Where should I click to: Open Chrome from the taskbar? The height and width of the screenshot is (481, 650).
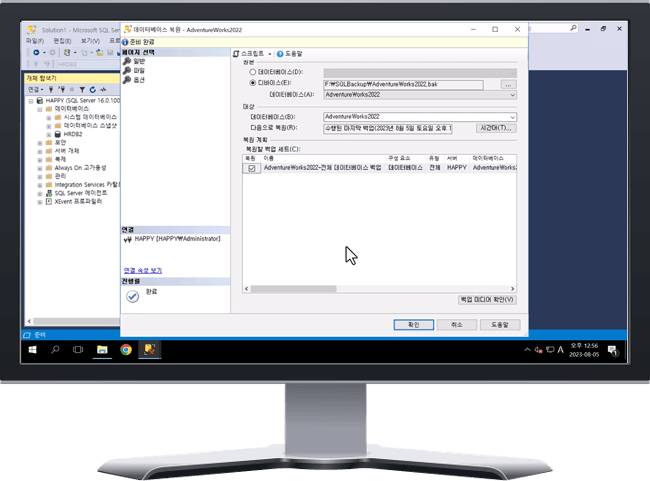point(126,350)
